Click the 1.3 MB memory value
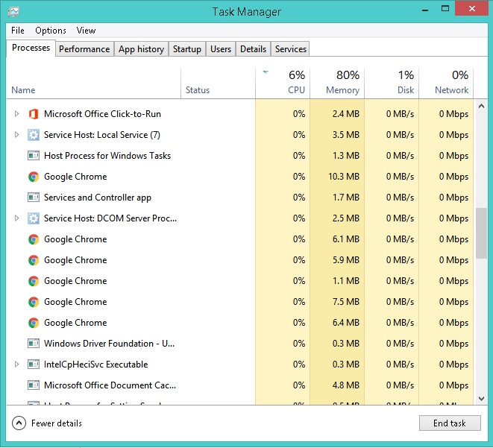Screen dimensions: 493x448 pyautogui.click(x=346, y=156)
